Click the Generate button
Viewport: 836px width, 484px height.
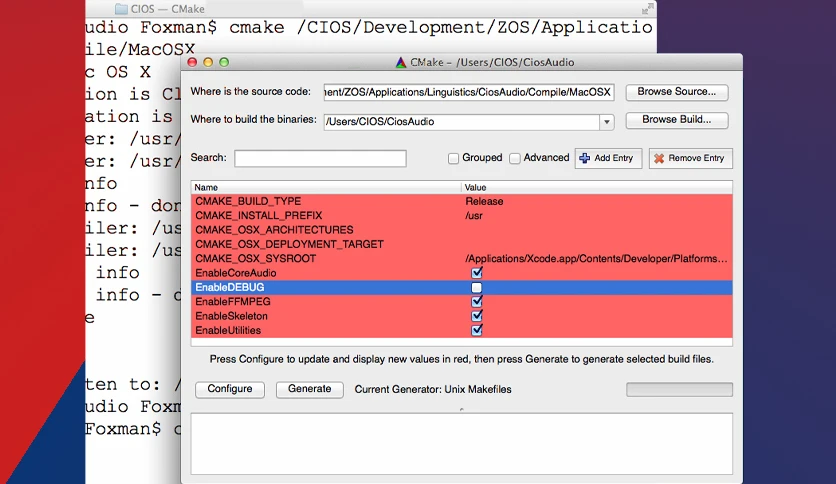[310, 389]
